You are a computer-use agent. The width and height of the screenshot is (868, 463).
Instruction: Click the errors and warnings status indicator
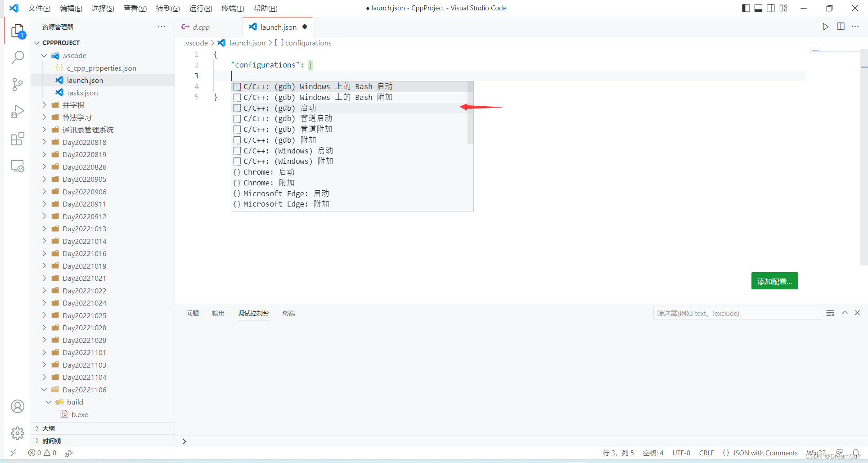point(42,453)
